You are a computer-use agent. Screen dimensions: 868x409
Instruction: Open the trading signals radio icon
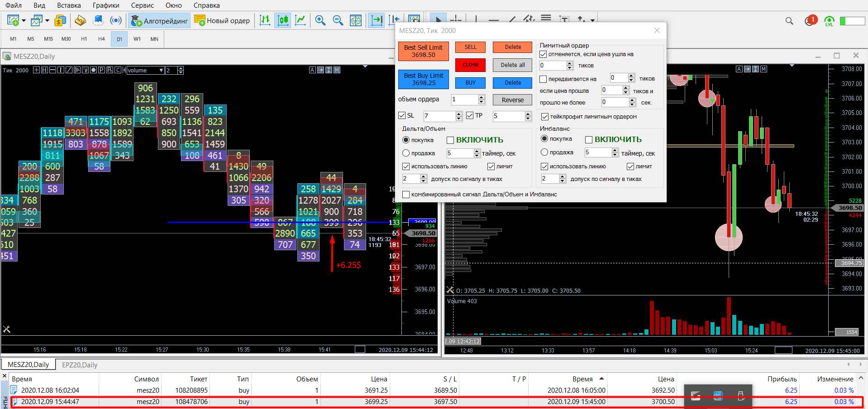pos(116,20)
